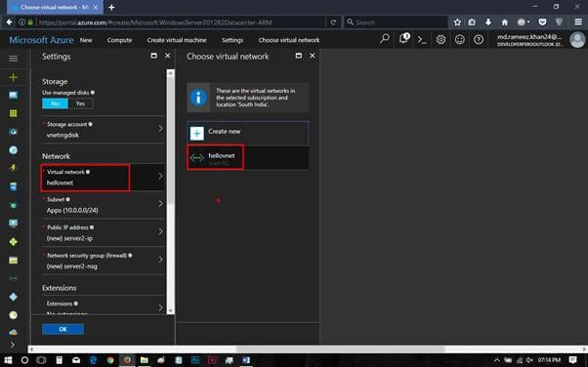
Task: Select Choose virtual network breadcrumb
Action: [289, 40]
